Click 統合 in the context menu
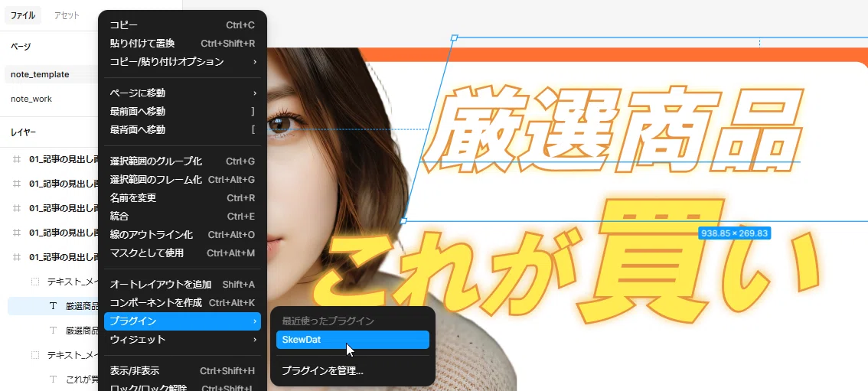 point(182,216)
